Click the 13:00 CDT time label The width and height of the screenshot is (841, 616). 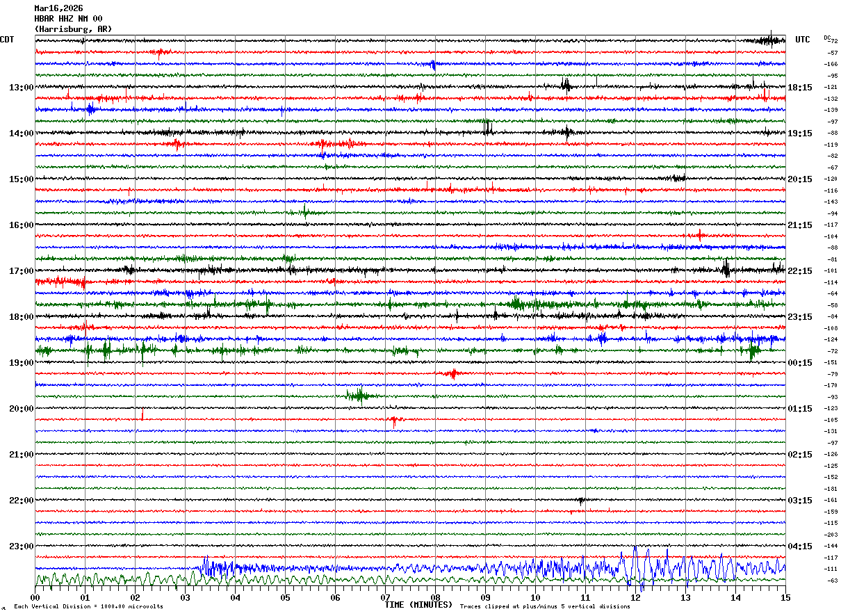[21, 88]
